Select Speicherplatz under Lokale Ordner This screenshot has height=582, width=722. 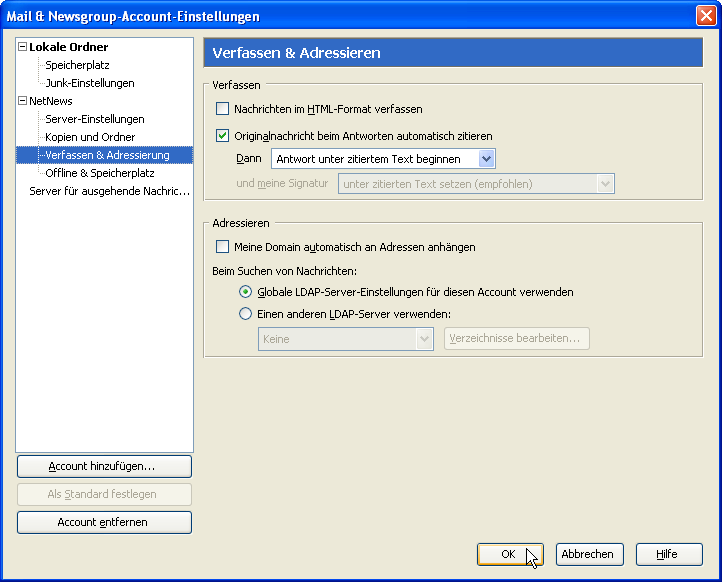pyautogui.click(x=77, y=65)
